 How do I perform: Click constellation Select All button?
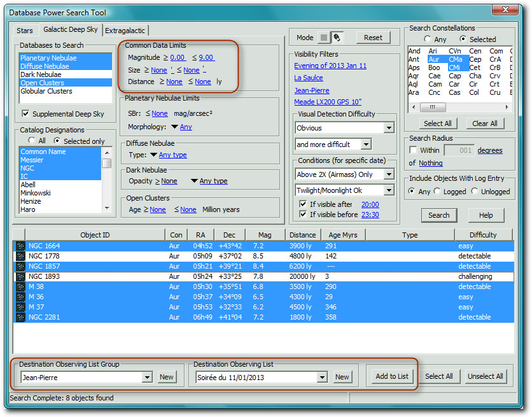click(438, 124)
